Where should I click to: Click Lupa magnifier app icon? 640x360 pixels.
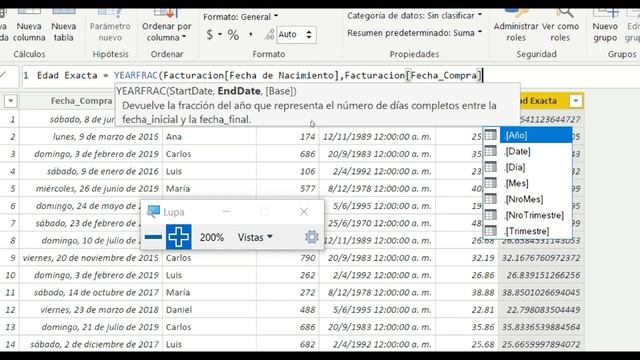pos(153,211)
